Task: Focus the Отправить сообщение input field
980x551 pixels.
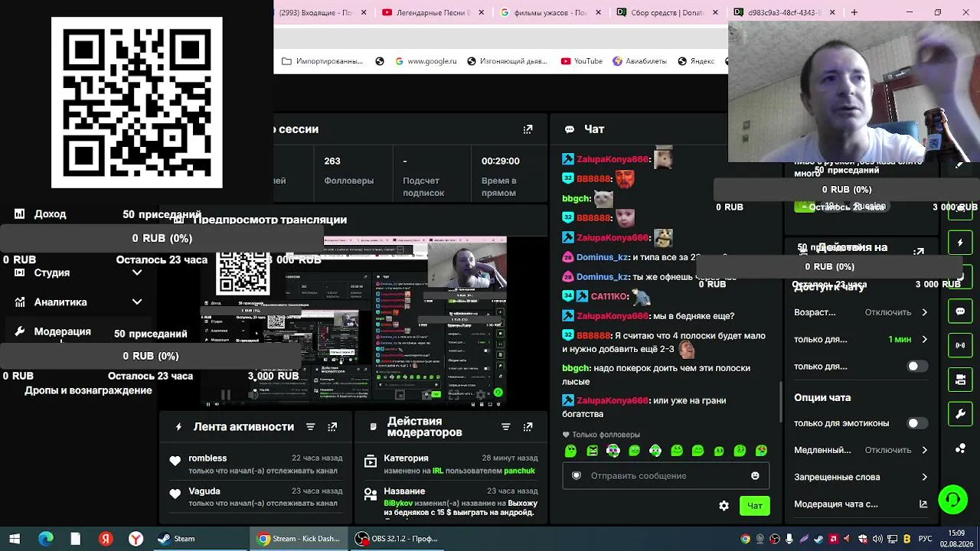Action: (665, 476)
